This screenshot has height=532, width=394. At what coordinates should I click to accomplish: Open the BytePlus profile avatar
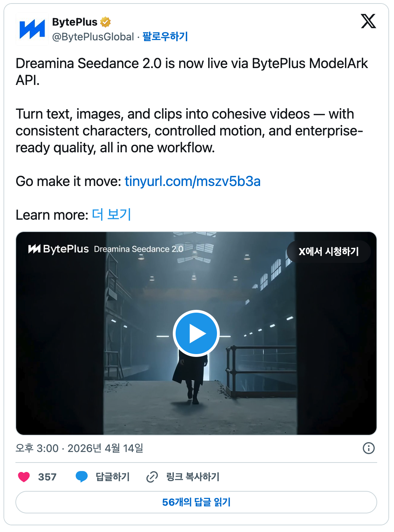[x=32, y=29]
